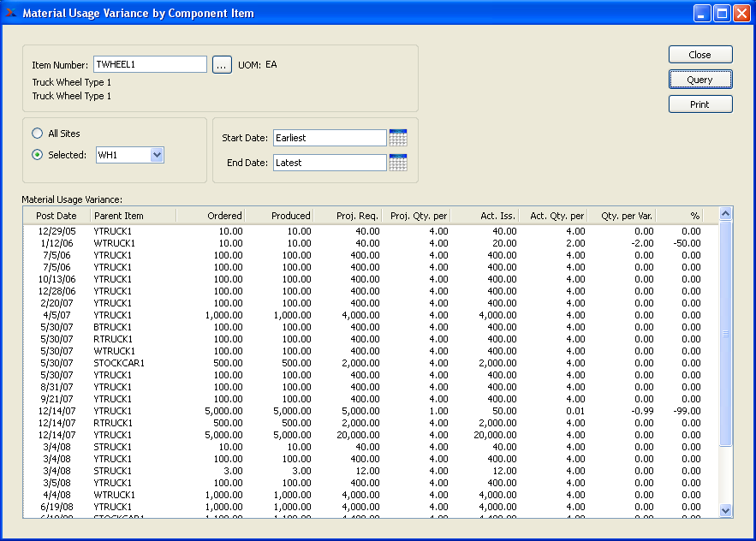The width and height of the screenshot is (756, 541).
Task: Sort the list by Post Date column
Action: 57,216
